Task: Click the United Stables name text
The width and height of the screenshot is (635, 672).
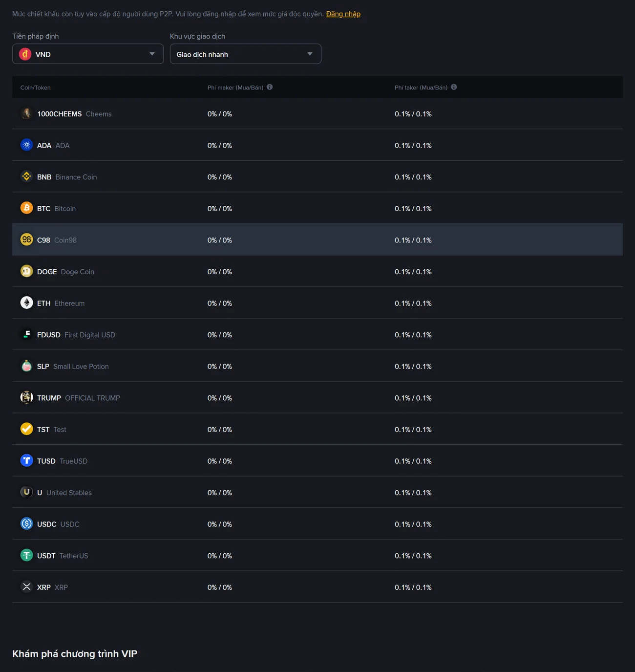Action: click(x=69, y=493)
